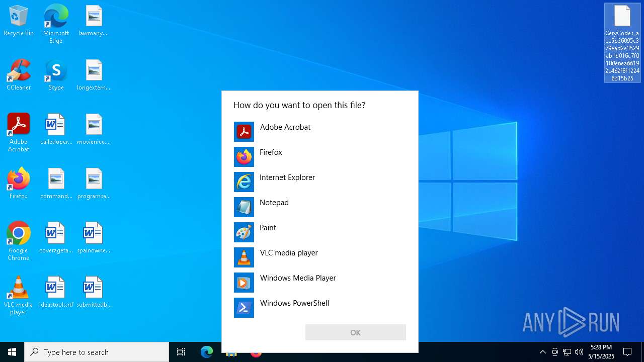Select the CCleaner desktop shortcut

pos(19,75)
